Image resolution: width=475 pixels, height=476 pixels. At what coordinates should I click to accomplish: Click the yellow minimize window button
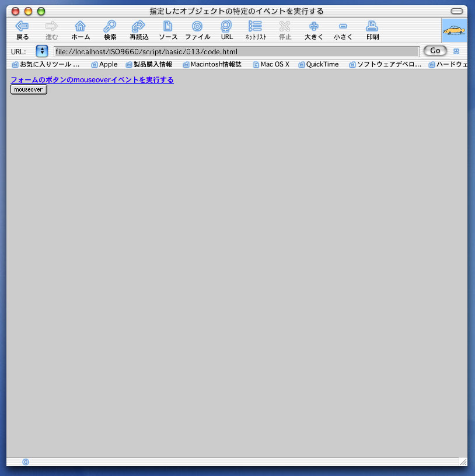click(28, 11)
